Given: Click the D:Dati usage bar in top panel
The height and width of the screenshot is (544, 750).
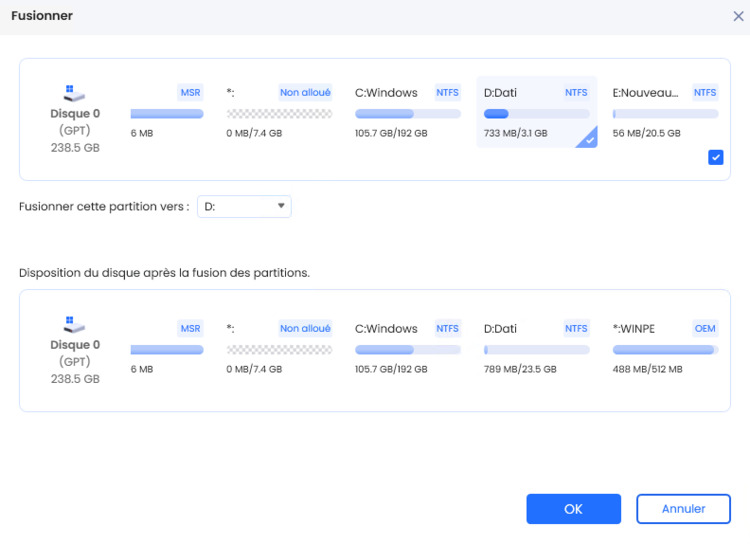Looking at the screenshot, I should click(x=536, y=114).
